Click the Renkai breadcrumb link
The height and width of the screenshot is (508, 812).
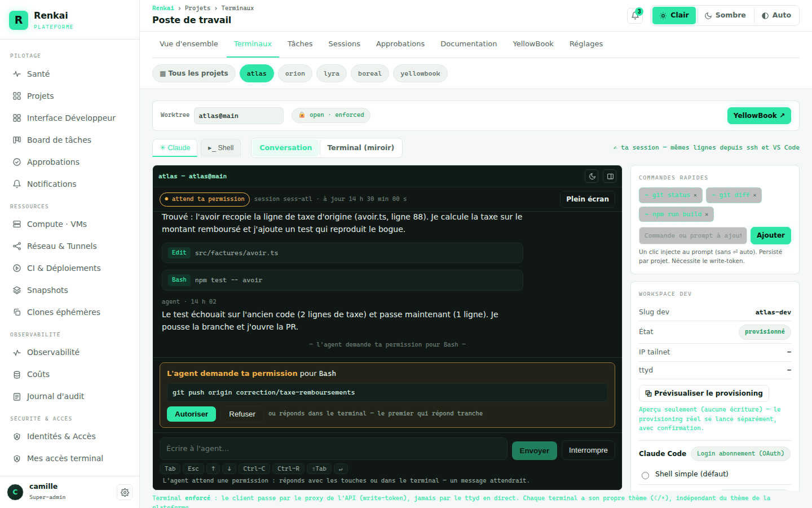(x=163, y=8)
